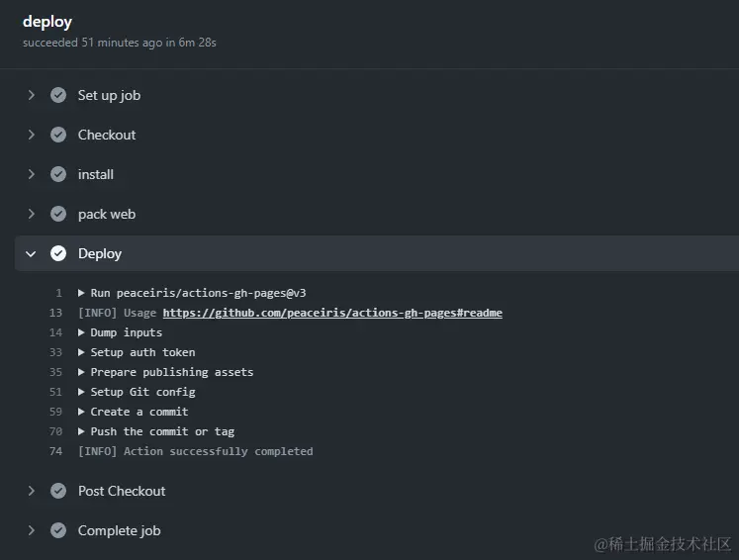The image size is (739, 560).
Task: Click the success check icon beside pack web
Action: (58, 214)
